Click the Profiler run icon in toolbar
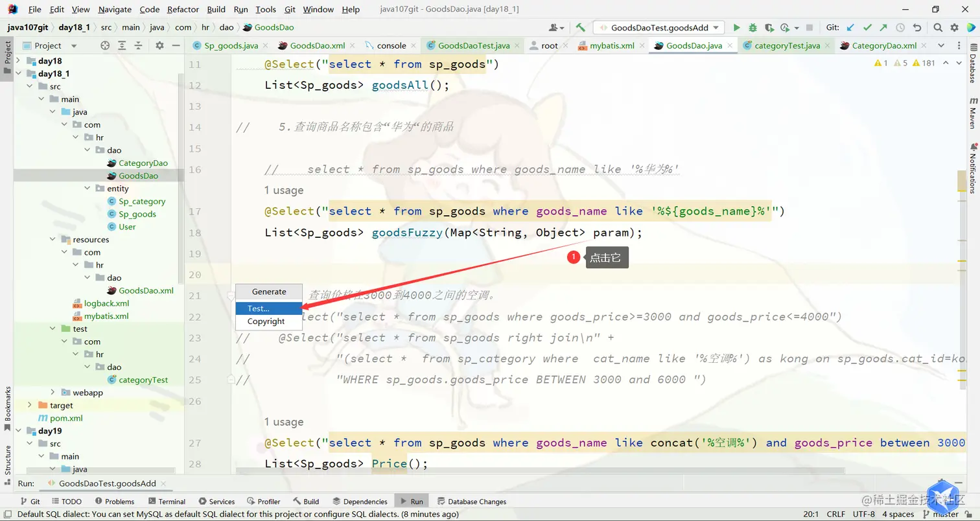This screenshot has width=980, height=521. click(786, 28)
